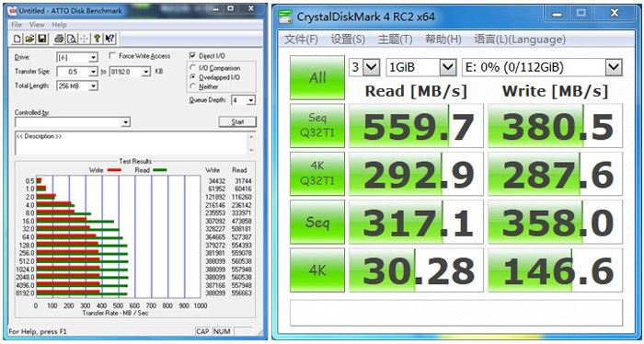Click the green Seq test button
644x344 pixels.
pos(317,222)
